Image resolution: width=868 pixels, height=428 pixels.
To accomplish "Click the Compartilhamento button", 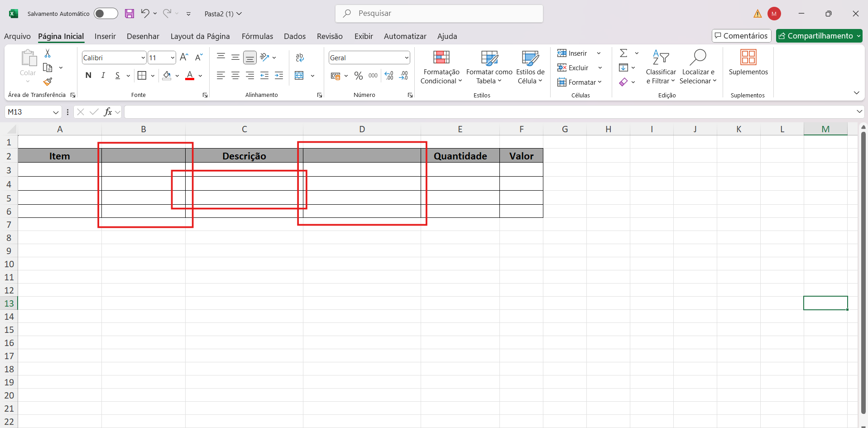I will (819, 36).
